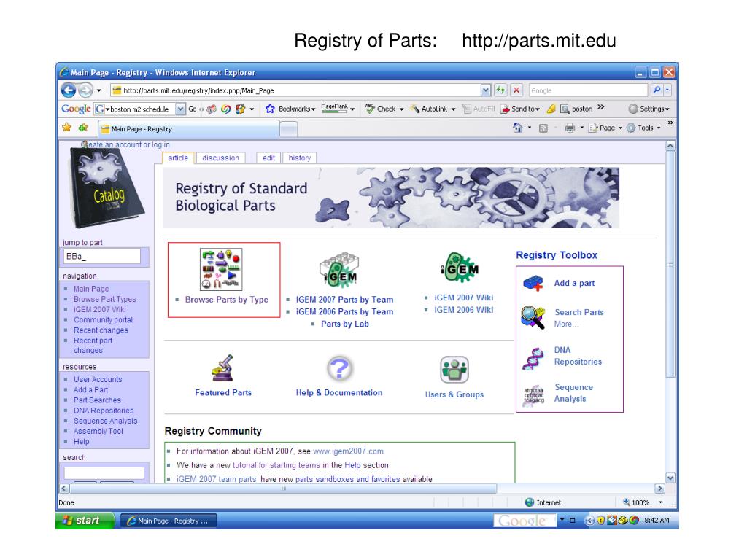Open iGEM 2006 Parts by Team
The width and height of the screenshot is (747, 560).
coord(345,312)
